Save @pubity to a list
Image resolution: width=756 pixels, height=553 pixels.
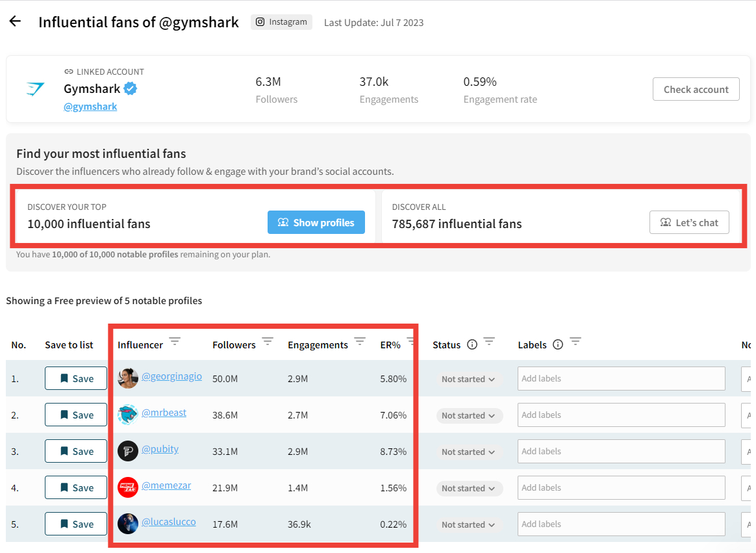pos(76,451)
